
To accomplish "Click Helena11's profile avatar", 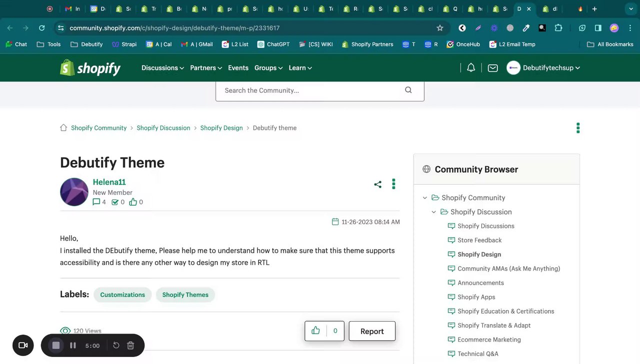I will pyautogui.click(x=74, y=192).
